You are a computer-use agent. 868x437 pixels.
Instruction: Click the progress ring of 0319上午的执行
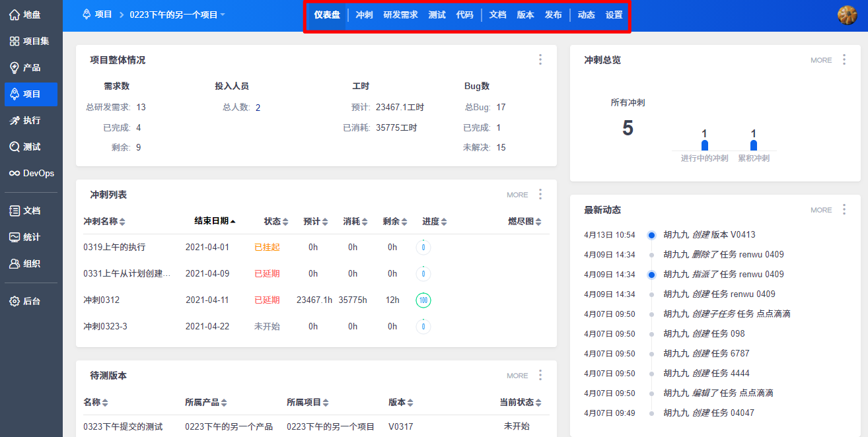(423, 248)
